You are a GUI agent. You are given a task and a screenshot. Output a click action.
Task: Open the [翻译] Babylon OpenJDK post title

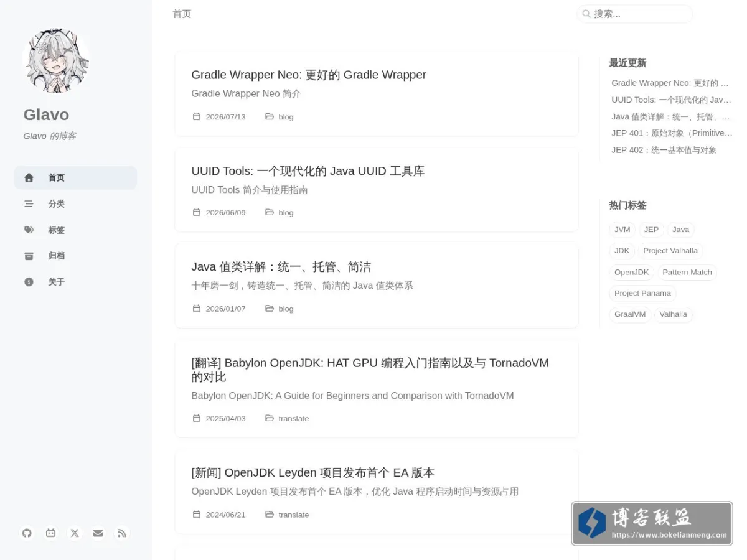coord(370,370)
